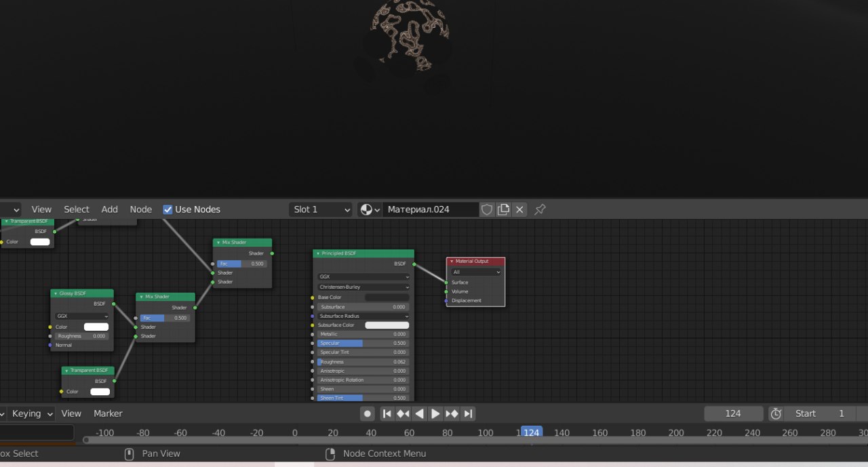Screen dimensions: 868x467
Task: Click the Normal socket on Glossy BSDF
Action: tap(50, 345)
